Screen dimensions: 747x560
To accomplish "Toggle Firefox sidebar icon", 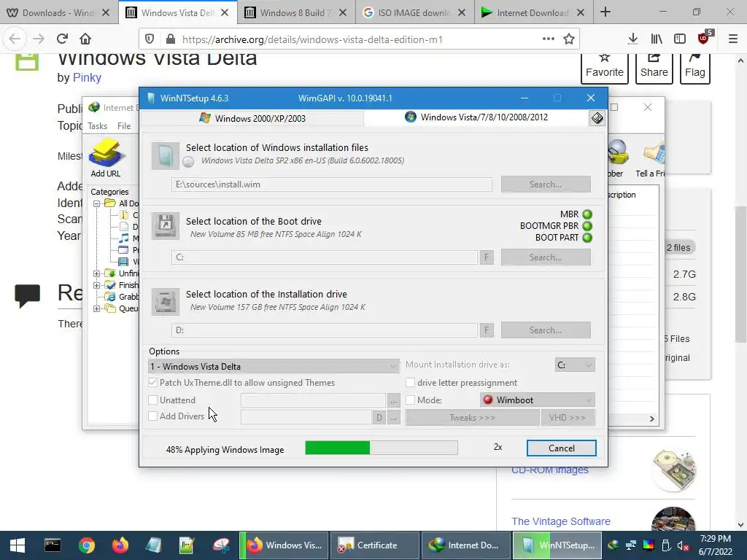I will pyautogui.click(x=680, y=39).
